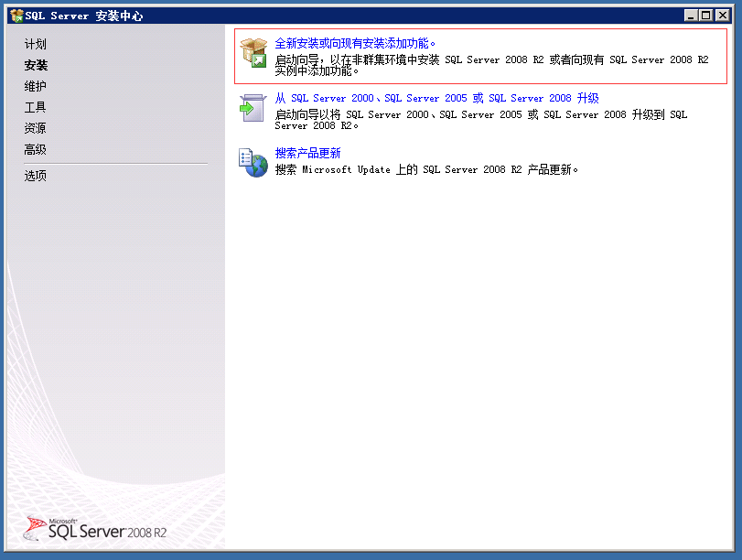Maximize the installation center window
The height and width of the screenshot is (560, 742).
(x=705, y=16)
